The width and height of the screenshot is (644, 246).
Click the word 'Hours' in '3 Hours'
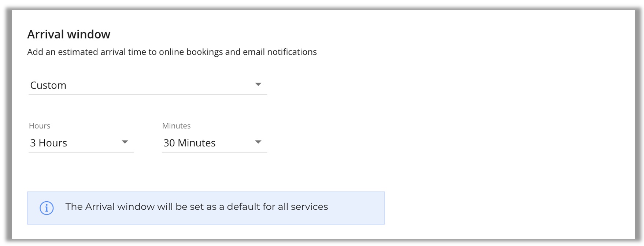(53, 143)
